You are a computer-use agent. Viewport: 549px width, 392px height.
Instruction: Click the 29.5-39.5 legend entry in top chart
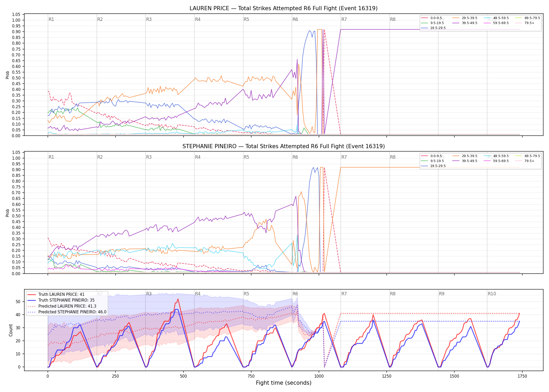pos(465,18)
